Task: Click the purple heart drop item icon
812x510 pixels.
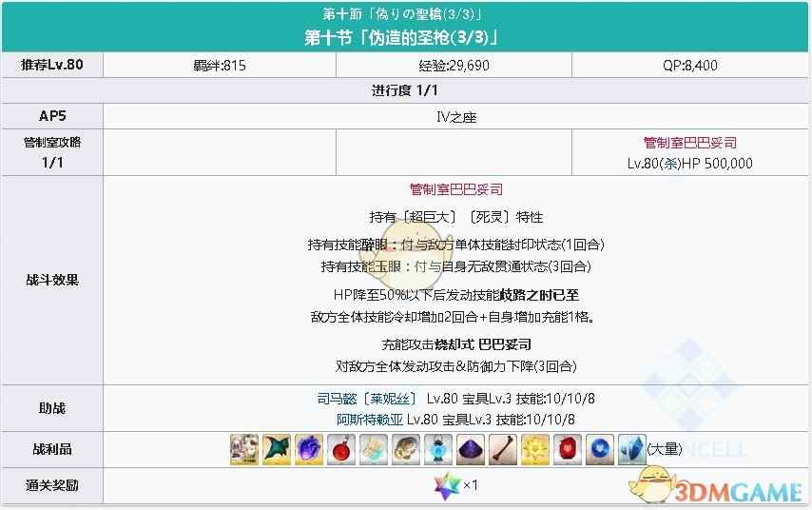Action: click(x=309, y=449)
